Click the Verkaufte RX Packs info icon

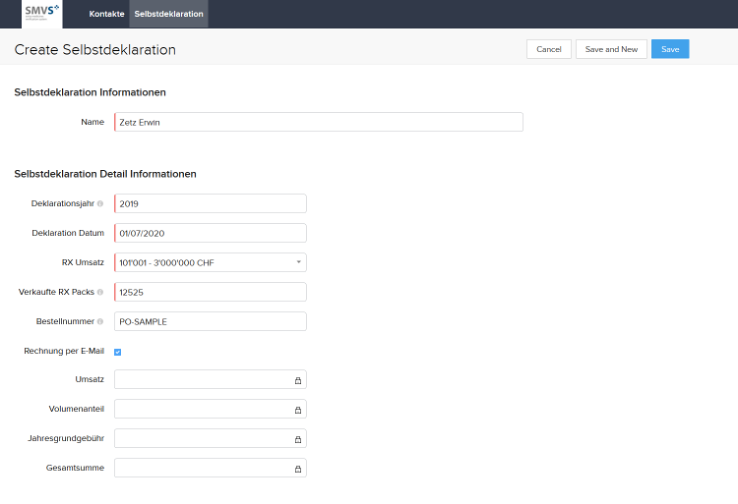[100, 292]
